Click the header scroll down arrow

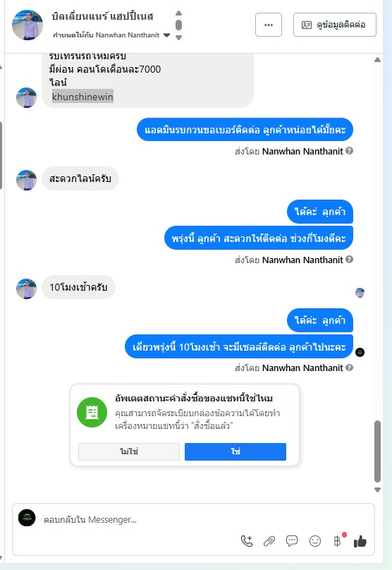178,37
